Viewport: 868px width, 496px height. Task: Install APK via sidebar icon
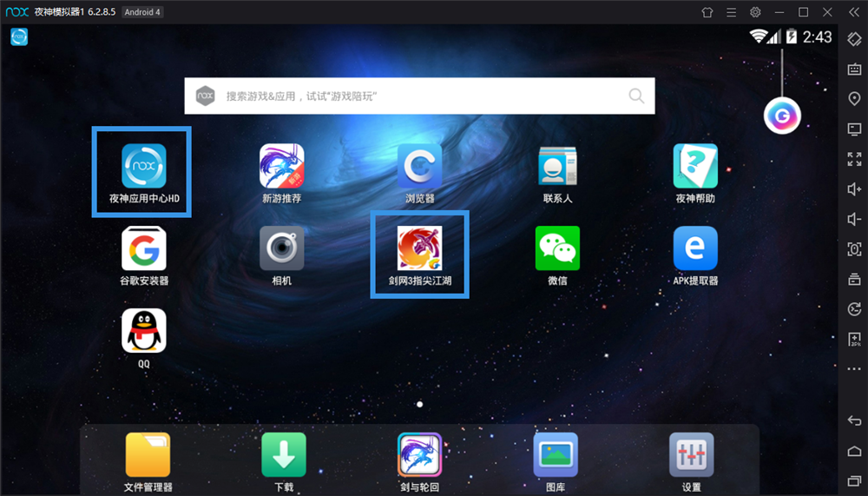[x=854, y=339]
